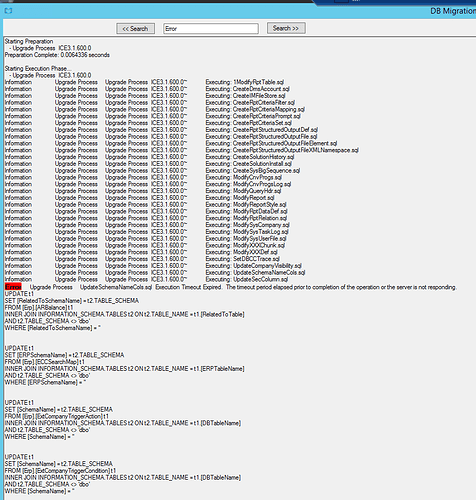Click 'Executing: CreateRptCriteriaPrompt.sql' log line

click(x=253, y=116)
